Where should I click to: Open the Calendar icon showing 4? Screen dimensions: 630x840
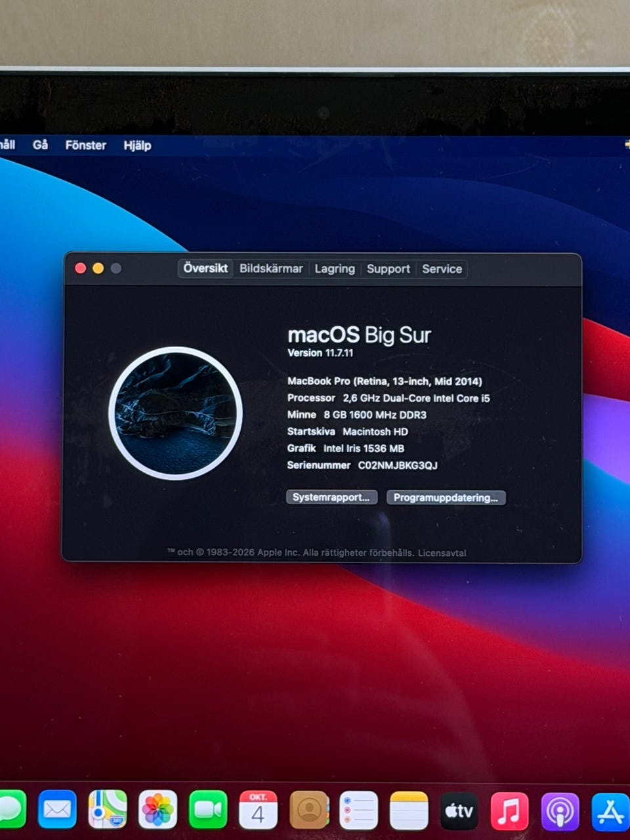(258, 810)
